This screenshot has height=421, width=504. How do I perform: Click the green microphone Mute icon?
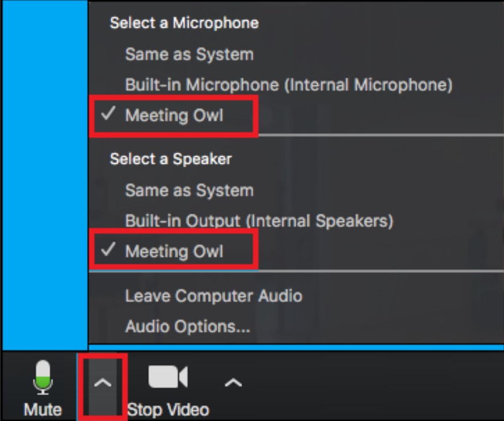(x=43, y=377)
